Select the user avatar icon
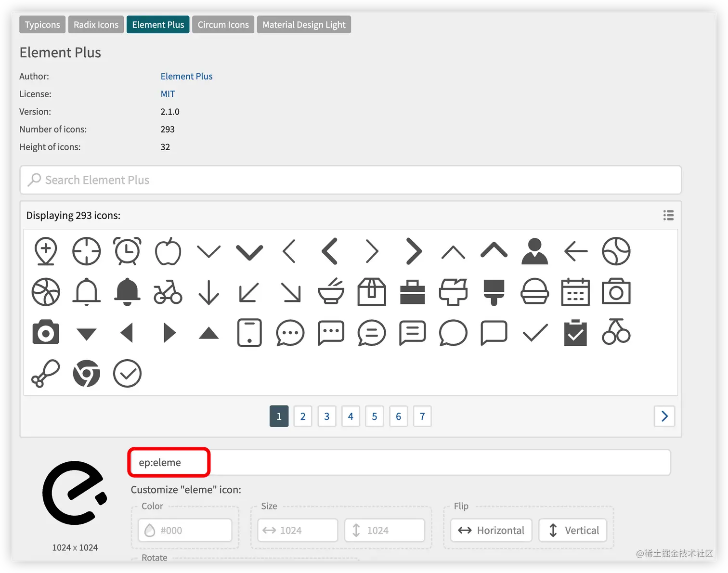This screenshot has height=573, width=728. [x=534, y=251]
